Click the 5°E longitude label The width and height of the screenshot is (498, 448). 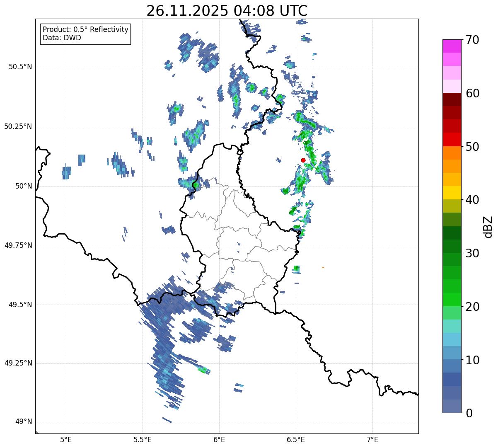click(66, 440)
